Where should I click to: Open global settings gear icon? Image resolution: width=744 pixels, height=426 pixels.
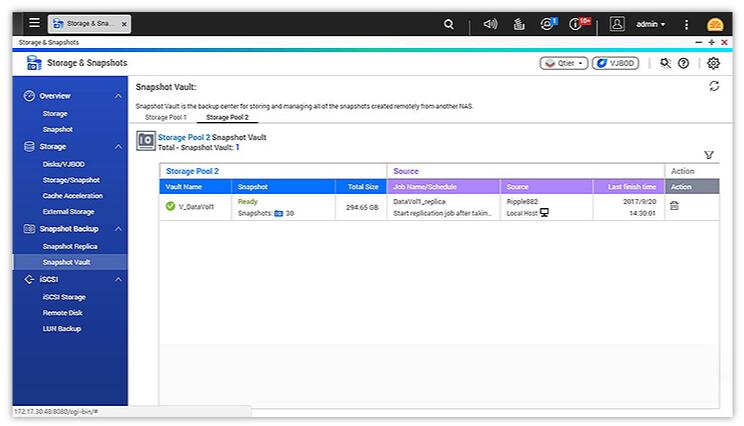coord(713,63)
